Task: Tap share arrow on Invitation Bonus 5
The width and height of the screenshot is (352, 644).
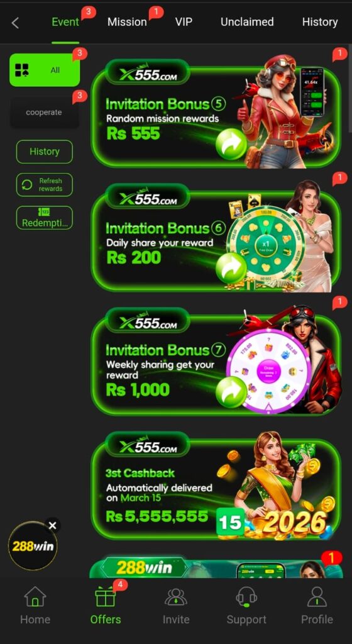Action: click(231, 144)
